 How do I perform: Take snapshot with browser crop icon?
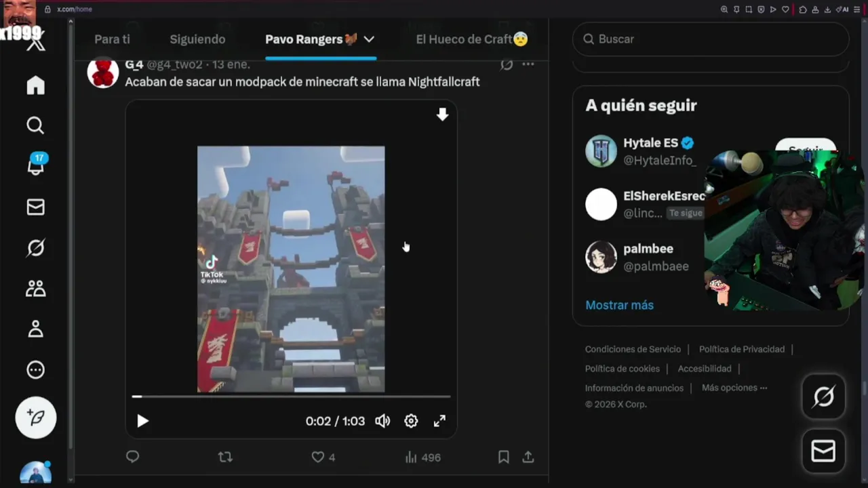[x=749, y=9]
